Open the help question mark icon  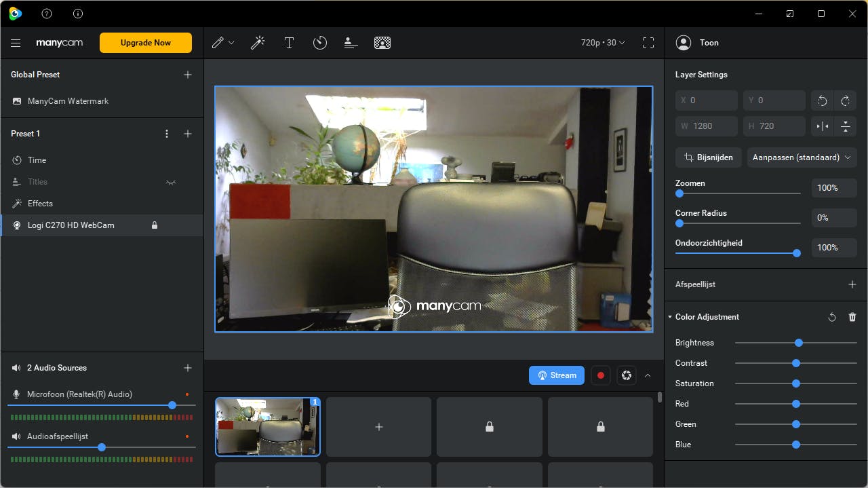click(x=47, y=14)
